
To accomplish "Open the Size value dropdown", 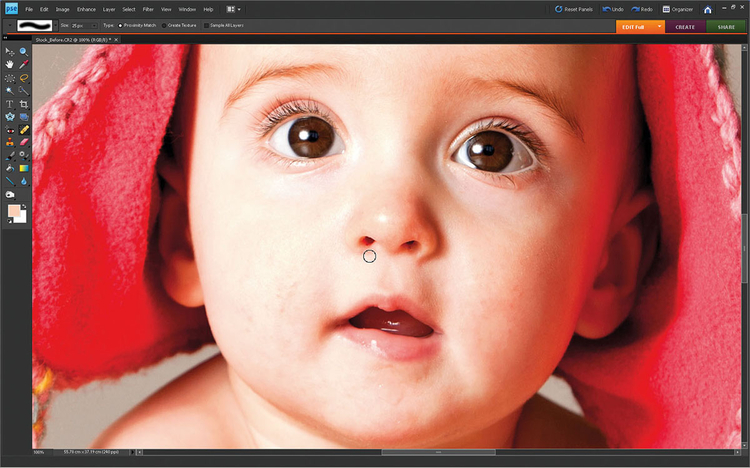I will pos(94,25).
